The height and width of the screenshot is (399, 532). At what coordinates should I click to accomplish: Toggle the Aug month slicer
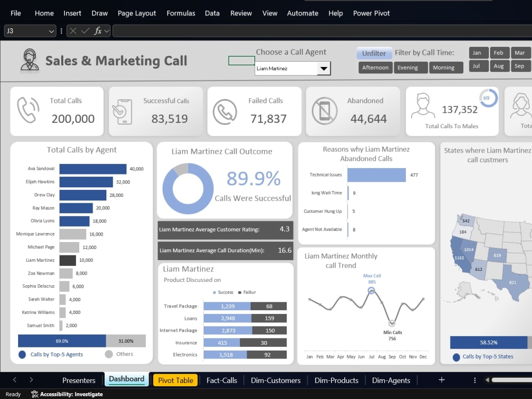(500, 66)
